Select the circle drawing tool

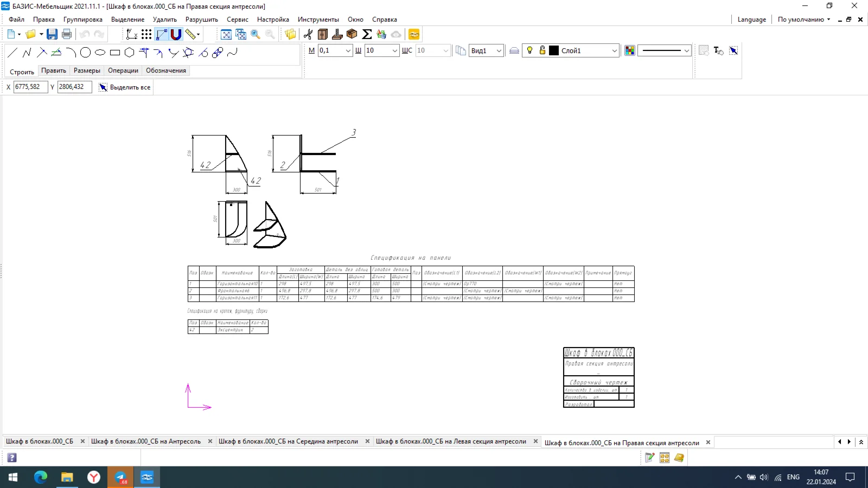tap(85, 53)
